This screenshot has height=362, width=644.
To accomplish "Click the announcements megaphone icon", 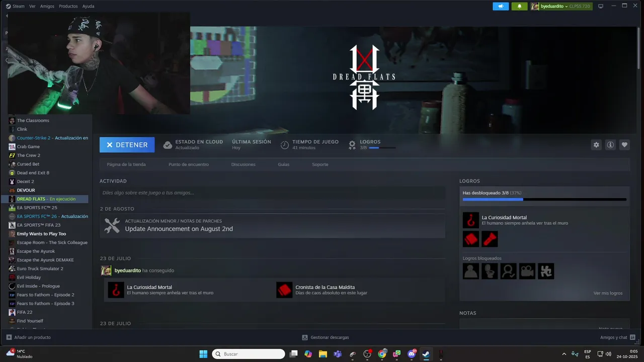I will [501, 6].
